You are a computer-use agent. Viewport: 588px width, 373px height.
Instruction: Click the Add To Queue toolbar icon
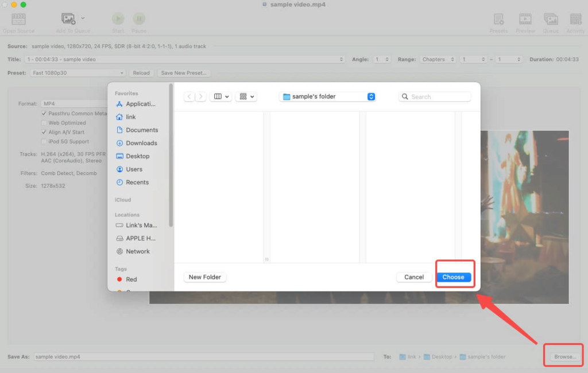point(68,18)
